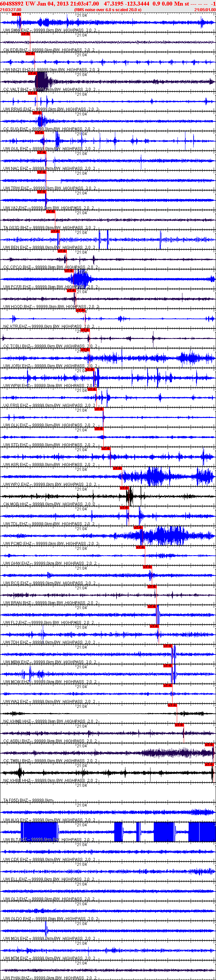Screen dimensions: 216x980
Task: Click the RMS noise scaling note
Action: point(108,10)
